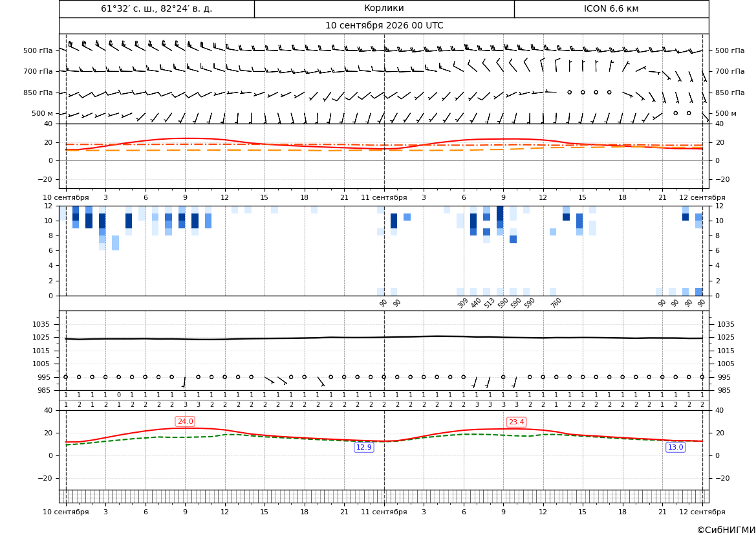Click the blue 13.0 minimum temperature label

click(675, 447)
